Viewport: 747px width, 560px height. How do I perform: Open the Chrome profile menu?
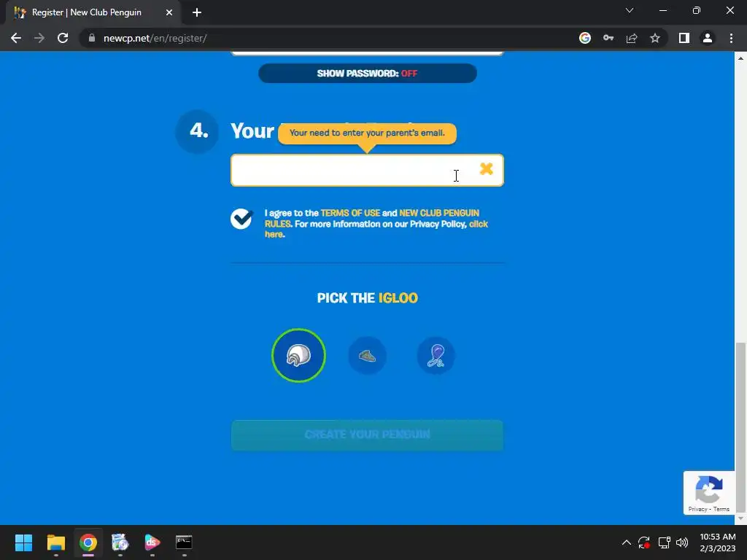point(708,38)
